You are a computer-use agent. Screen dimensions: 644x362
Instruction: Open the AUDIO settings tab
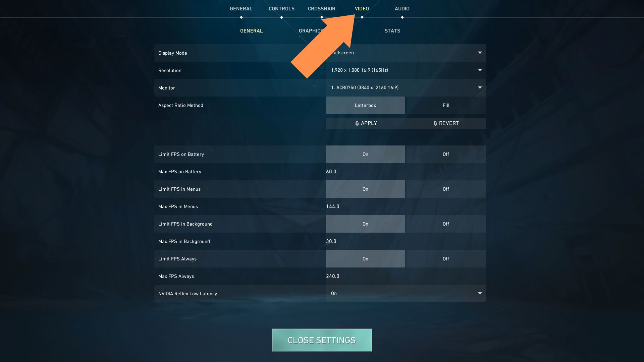pyautogui.click(x=401, y=8)
